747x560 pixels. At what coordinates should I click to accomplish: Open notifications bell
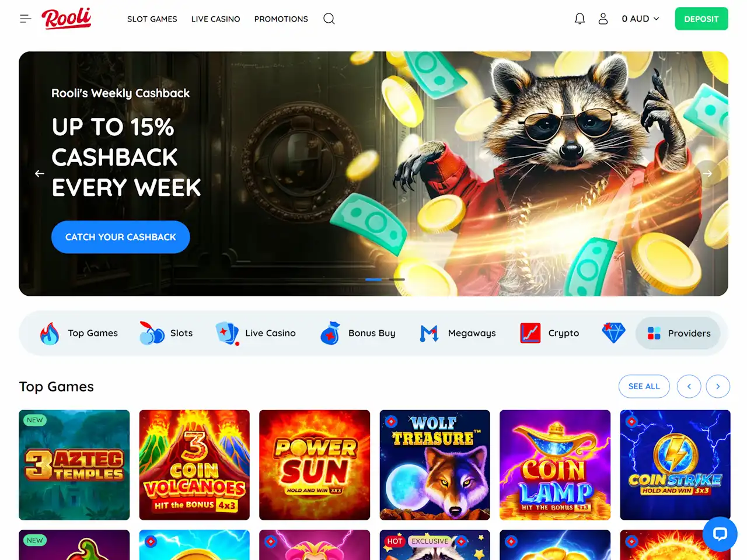click(x=580, y=19)
